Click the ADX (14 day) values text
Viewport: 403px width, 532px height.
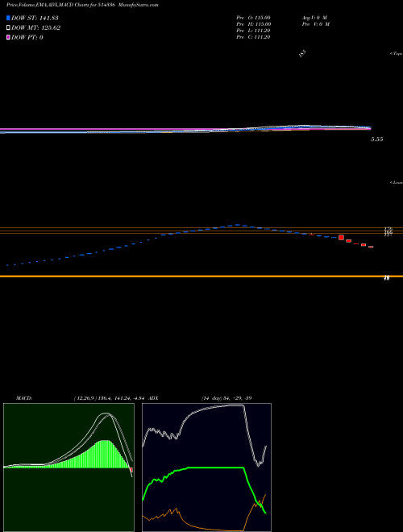pyautogui.click(x=226, y=397)
